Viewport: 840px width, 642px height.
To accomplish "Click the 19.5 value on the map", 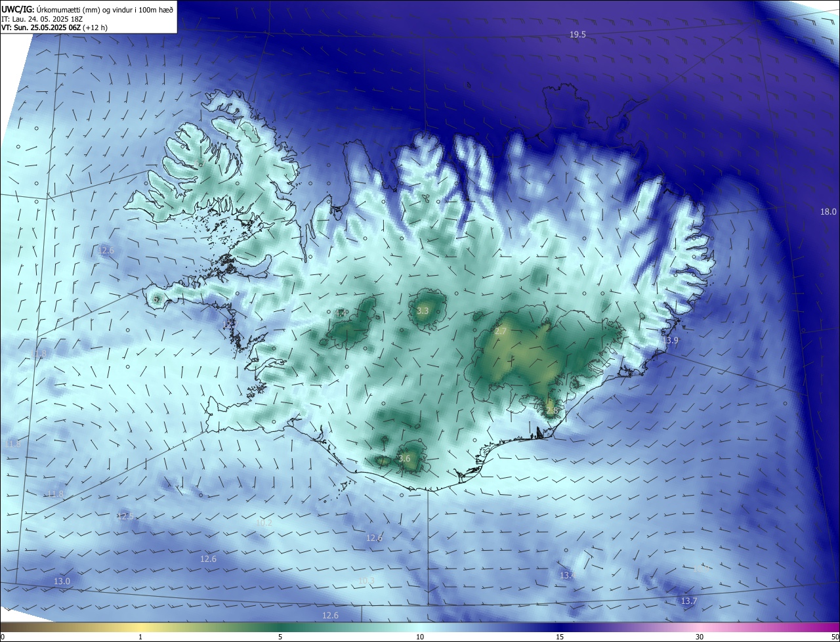I will 577,35.
